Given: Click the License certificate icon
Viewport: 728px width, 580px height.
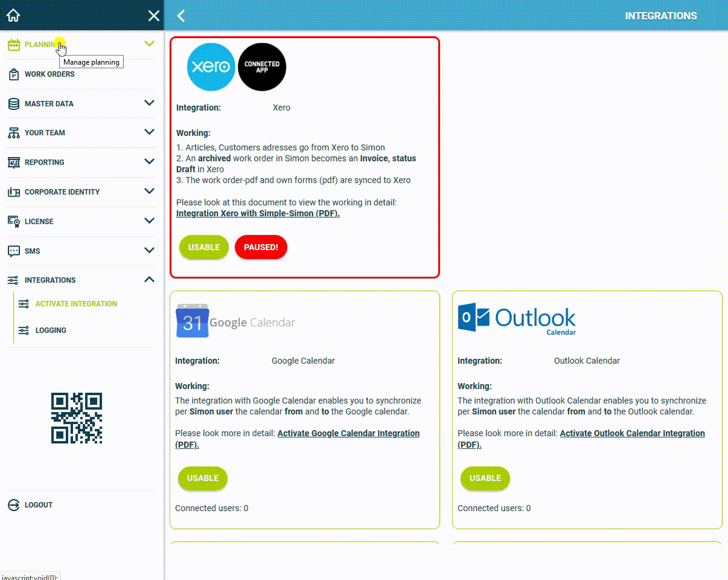Looking at the screenshot, I should (x=14, y=222).
